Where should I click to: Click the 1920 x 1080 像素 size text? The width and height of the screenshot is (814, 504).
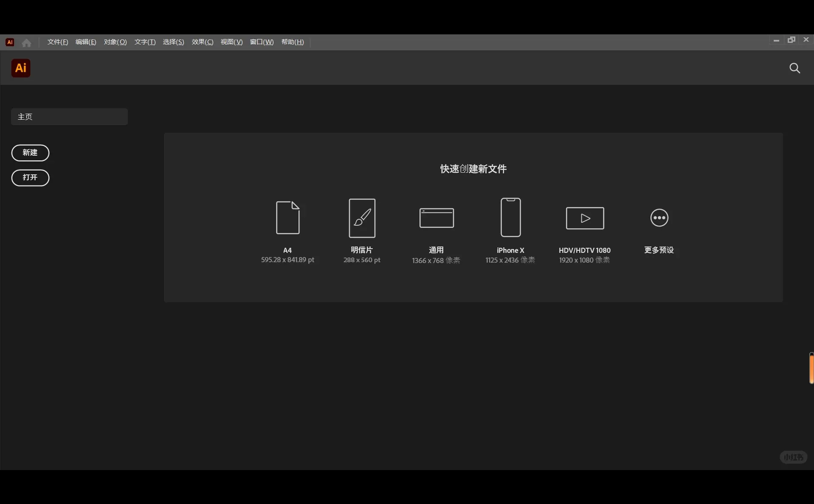point(585,260)
